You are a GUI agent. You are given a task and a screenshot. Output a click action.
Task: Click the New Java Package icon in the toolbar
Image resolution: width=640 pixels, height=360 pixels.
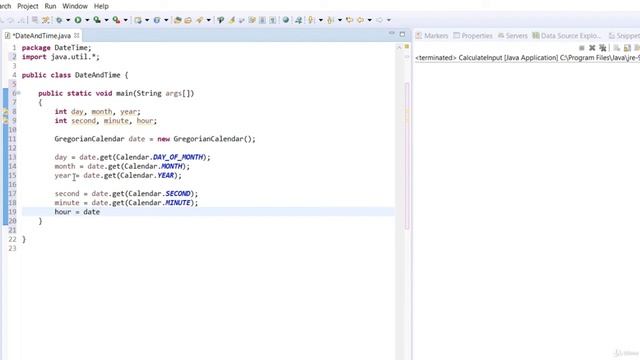[x=138, y=20]
